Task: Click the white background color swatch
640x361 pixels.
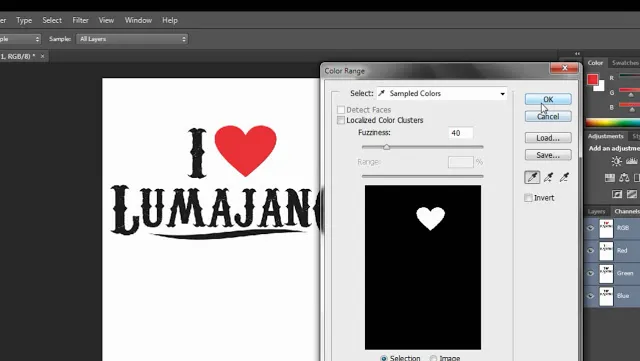Action: click(x=600, y=86)
